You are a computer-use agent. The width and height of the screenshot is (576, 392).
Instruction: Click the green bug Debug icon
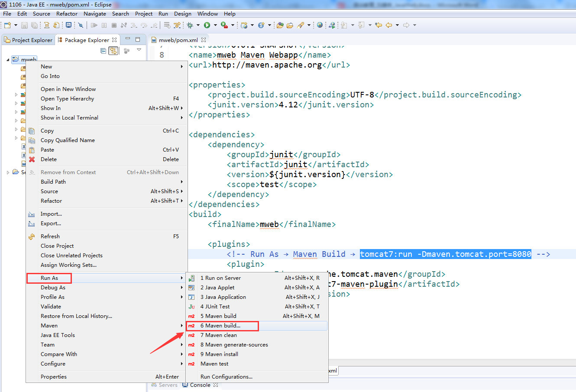click(190, 25)
